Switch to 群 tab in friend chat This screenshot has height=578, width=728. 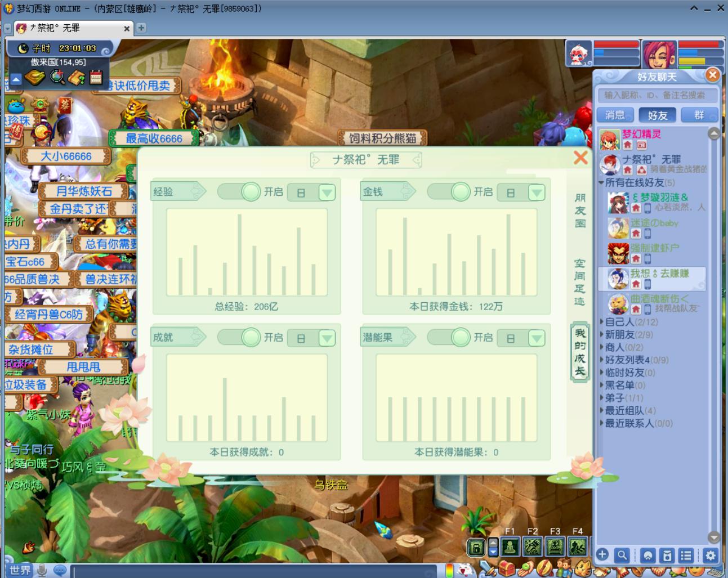click(699, 115)
